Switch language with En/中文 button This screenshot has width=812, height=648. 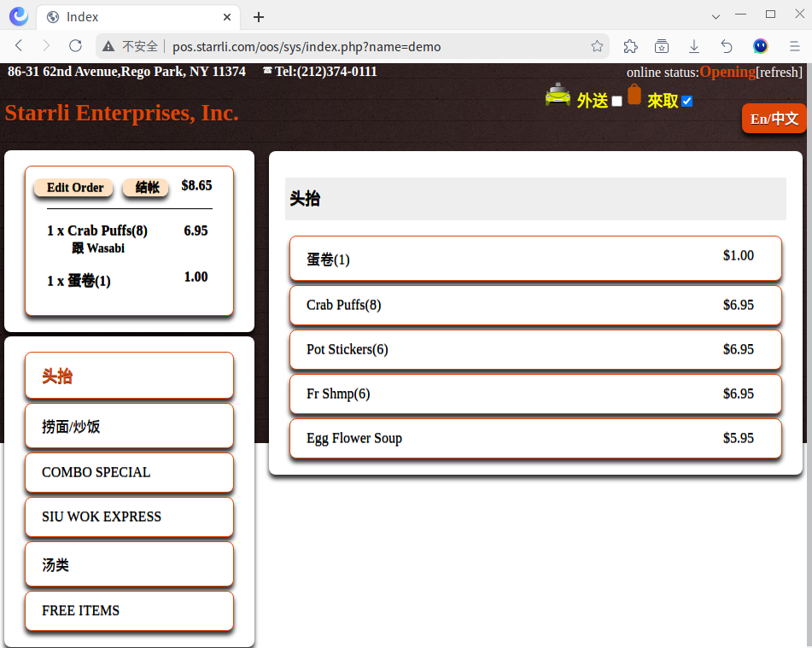(774, 119)
